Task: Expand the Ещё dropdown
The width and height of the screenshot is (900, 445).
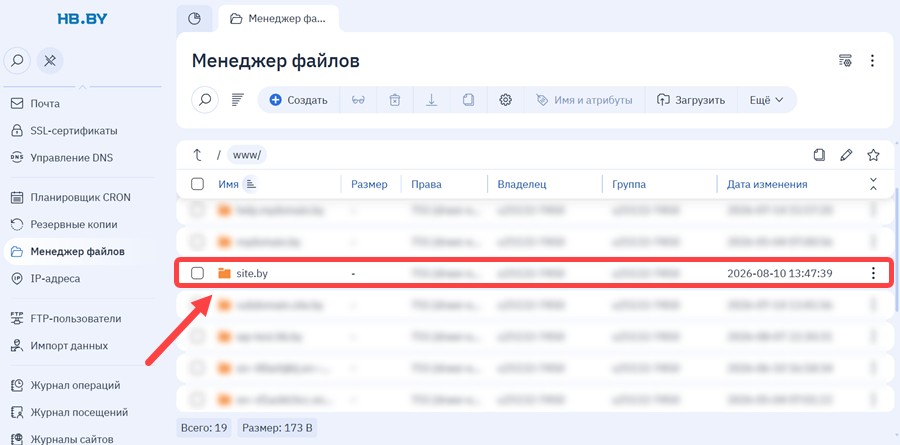Action: pyautogui.click(x=766, y=100)
